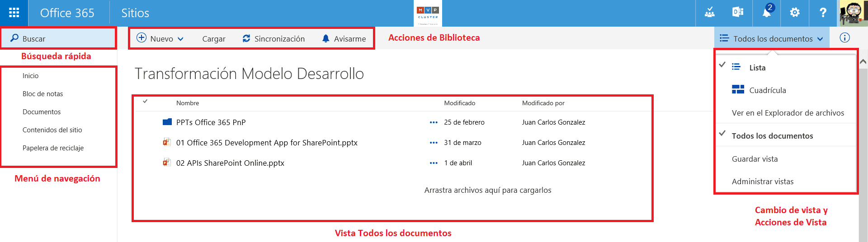Open Bloc de notas in navigation
868x242 pixels.
tap(43, 94)
